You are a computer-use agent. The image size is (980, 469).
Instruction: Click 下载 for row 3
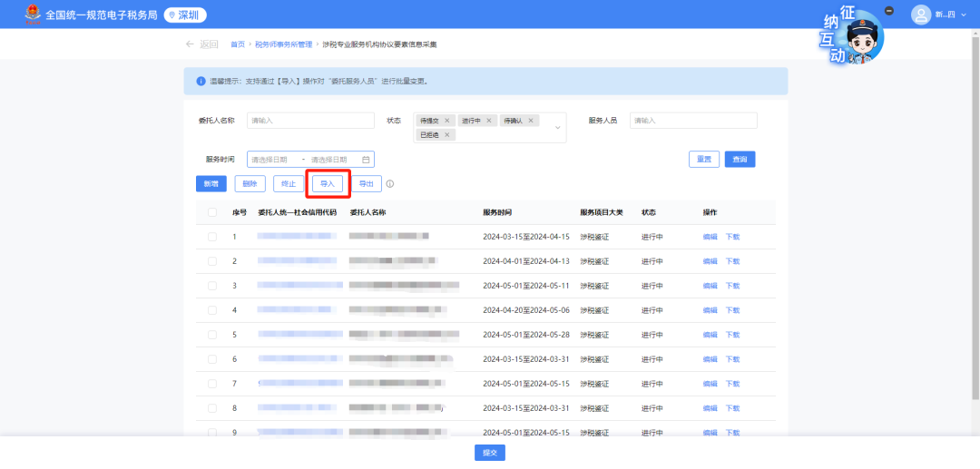tap(732, 286)
